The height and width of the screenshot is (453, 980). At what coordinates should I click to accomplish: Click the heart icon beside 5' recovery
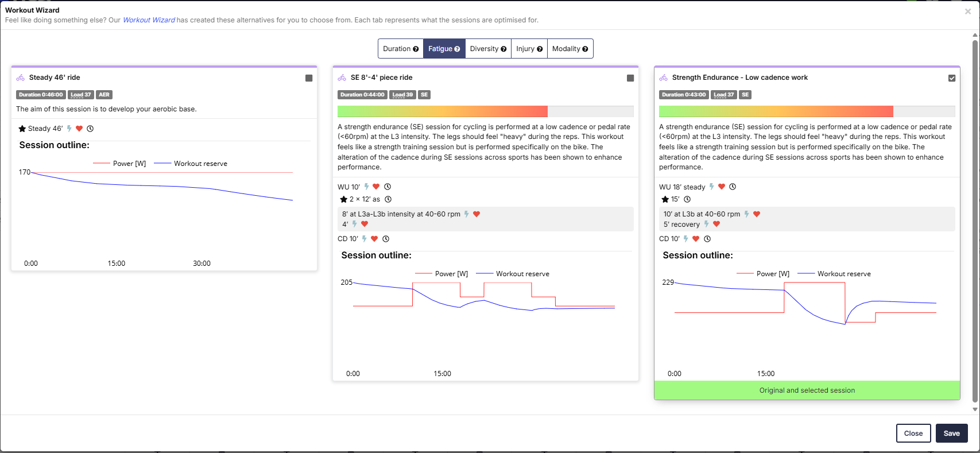click(716, 224)
